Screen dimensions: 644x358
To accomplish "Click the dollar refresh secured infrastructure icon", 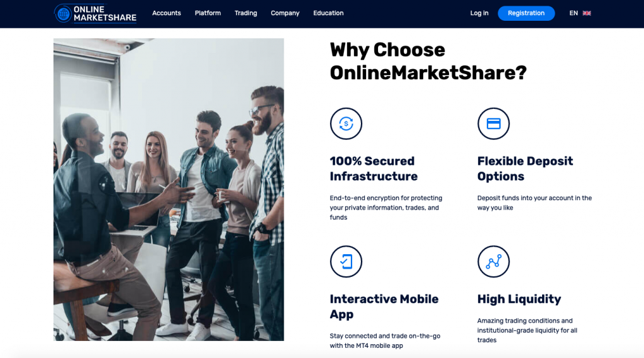I will [x=346, y=124].
